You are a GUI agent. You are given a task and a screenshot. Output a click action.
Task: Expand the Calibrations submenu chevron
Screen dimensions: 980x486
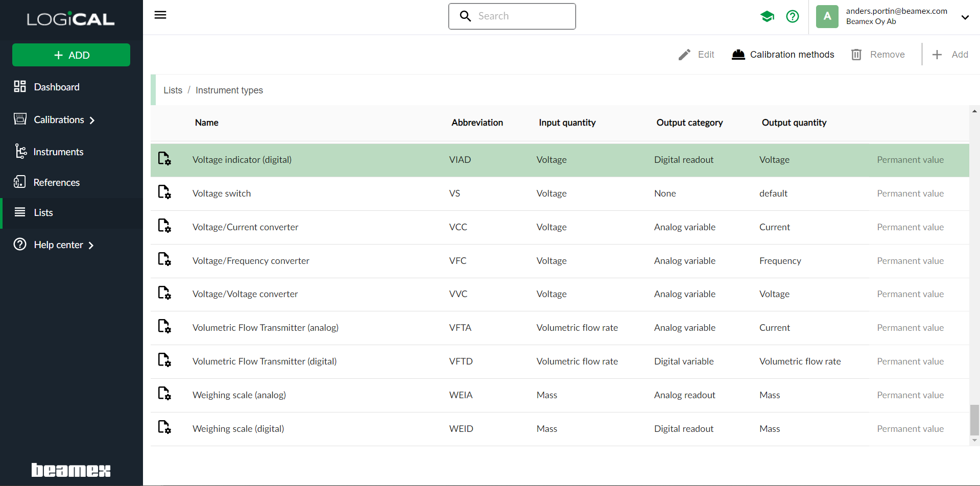92,120
